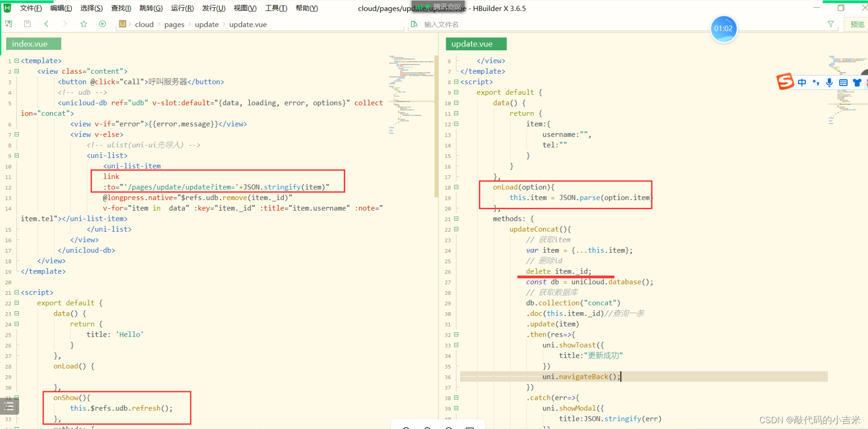The height and width of the screenshot is (429, 868).
Task: Collapse the template block at index.vue line 1
Action: 17,61
